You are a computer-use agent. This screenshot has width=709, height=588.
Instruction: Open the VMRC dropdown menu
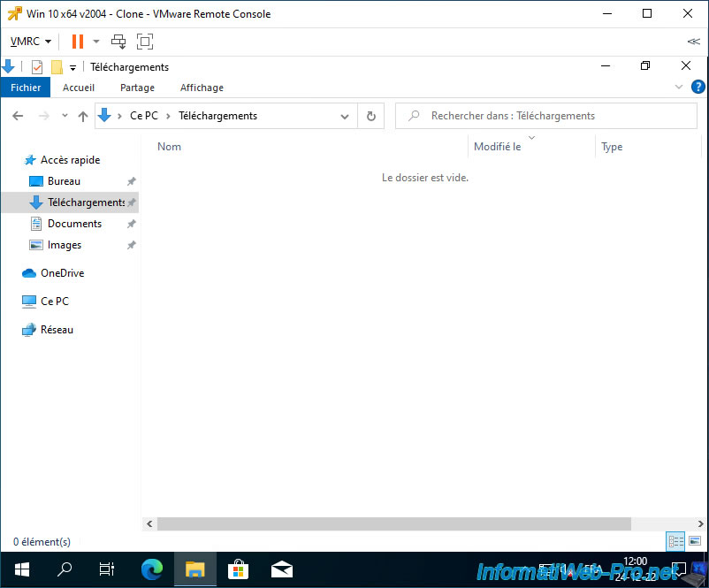point(31,42)
